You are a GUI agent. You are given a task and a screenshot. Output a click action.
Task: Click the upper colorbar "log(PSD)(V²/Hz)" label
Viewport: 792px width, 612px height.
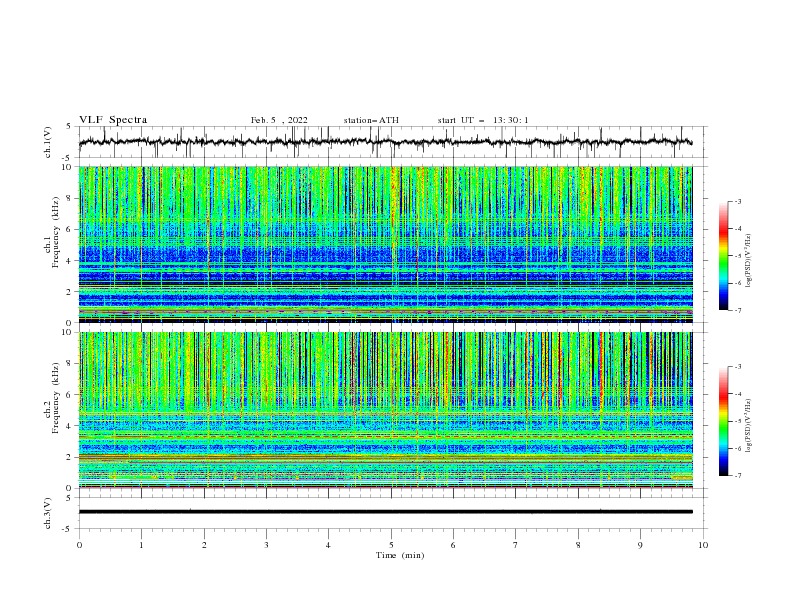[x=749, y=261]
